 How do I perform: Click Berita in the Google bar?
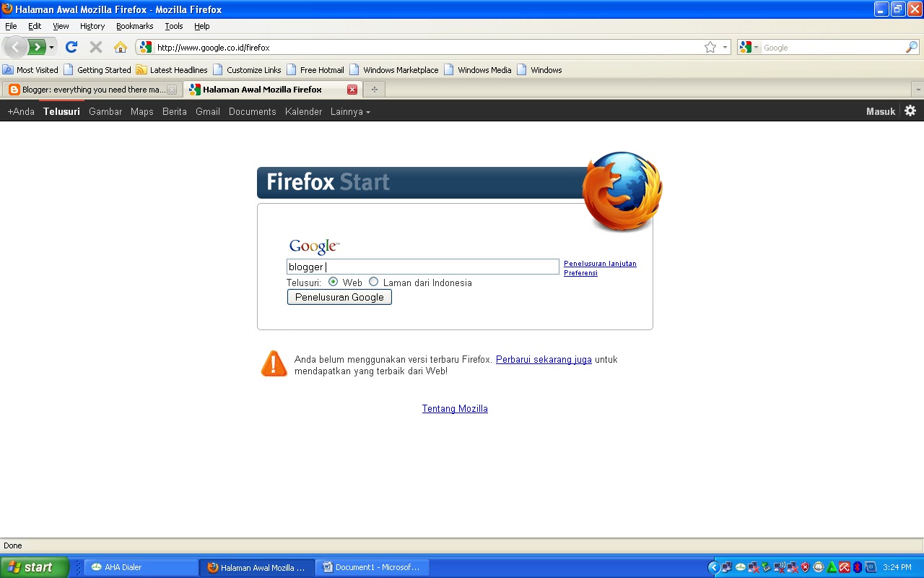pyautogui.click(x=175, y=111)
